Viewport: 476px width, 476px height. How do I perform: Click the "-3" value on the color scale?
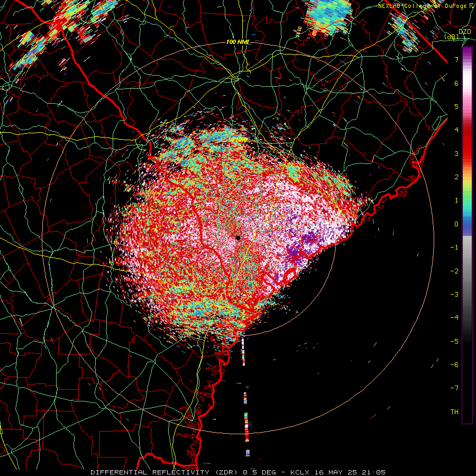pos(454,295)
